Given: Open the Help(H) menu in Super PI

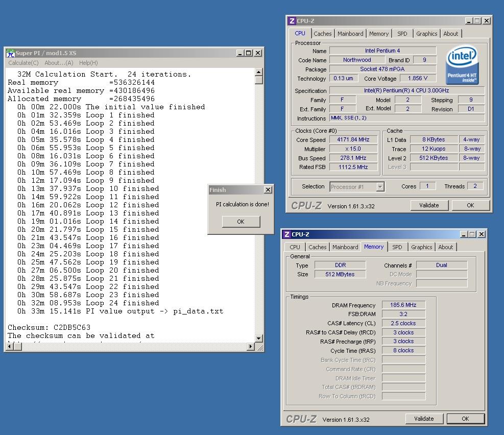Looking at the screenshot, I should 88,63.
